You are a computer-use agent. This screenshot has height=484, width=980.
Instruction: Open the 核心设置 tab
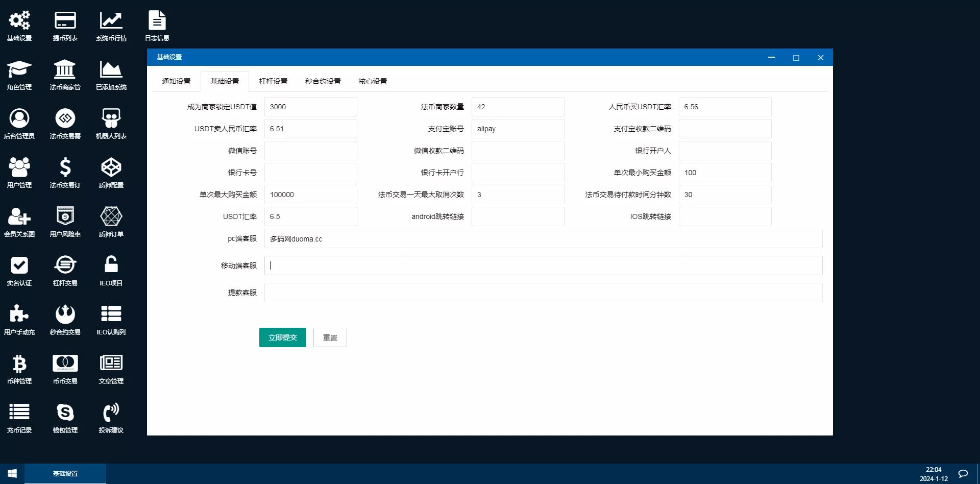coord(373,81)
